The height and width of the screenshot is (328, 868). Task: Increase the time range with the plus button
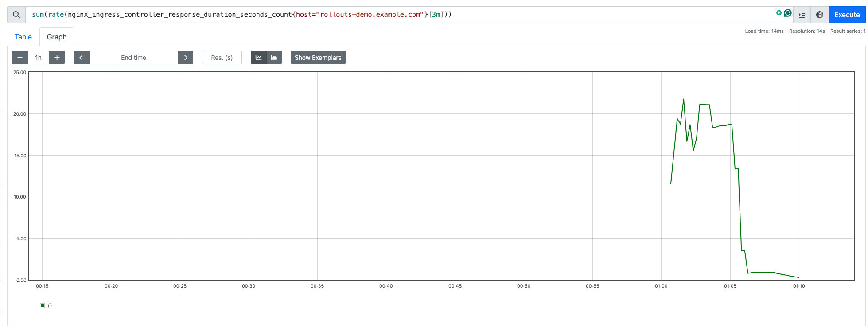pos(57,58)
